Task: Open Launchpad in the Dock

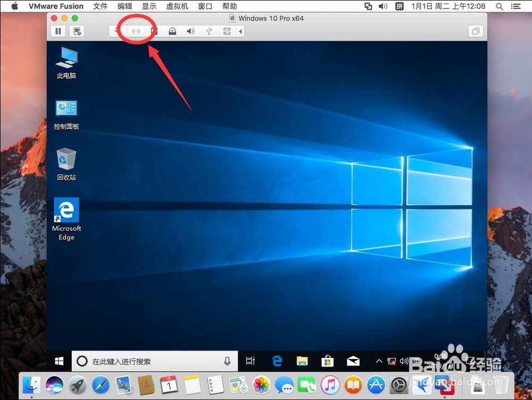Action: click(x=78, y=385)
